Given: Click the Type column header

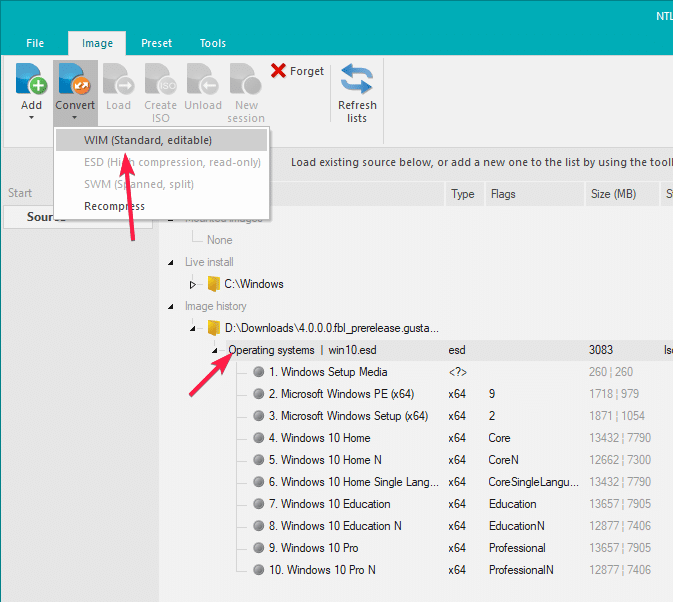Looking at the screenshot, I should (x=465, y=194).
